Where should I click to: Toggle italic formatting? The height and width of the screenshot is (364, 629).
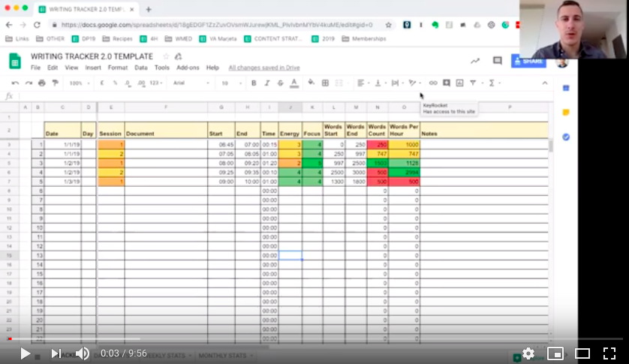pyautogui.click(x=266, y=83)
